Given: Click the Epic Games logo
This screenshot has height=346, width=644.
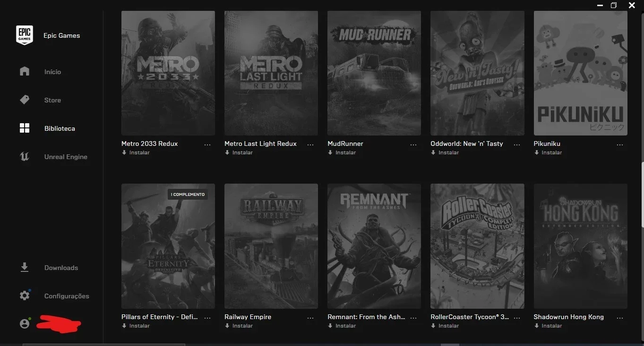Looking at the screenshot, I should [25, 35].
